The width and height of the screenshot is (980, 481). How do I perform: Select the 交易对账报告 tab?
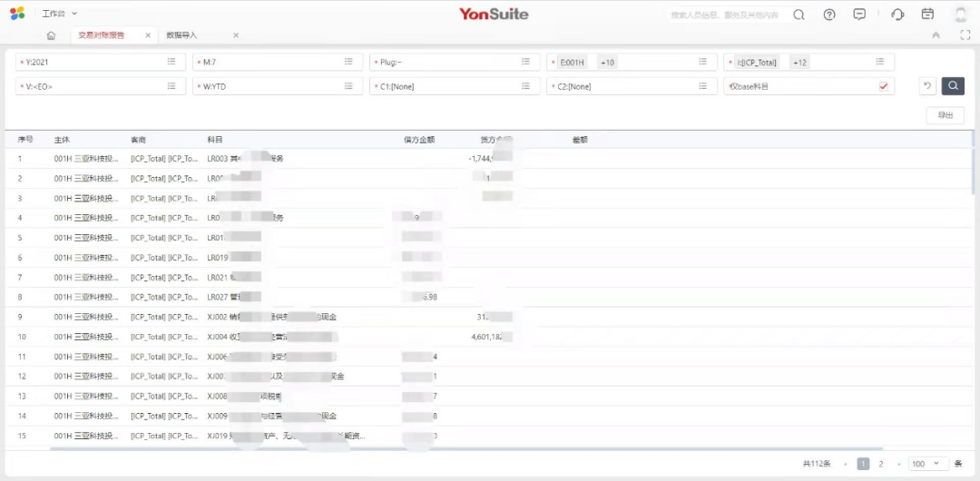click(102, 35)
